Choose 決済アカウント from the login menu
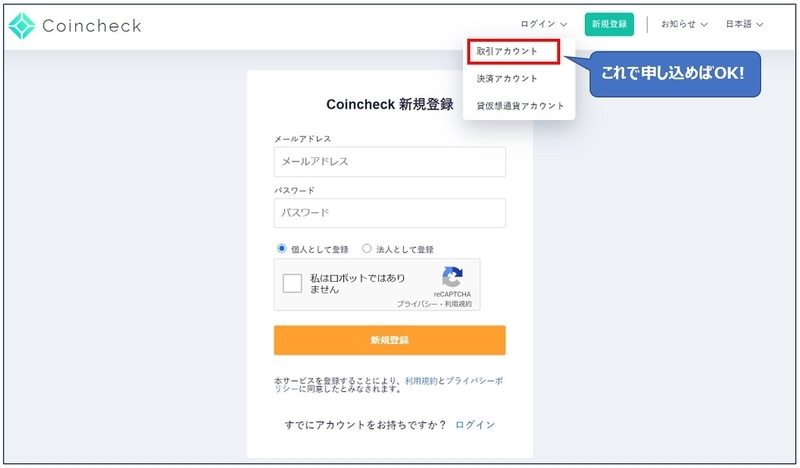The image size is (800, 468). click(507, 79)
